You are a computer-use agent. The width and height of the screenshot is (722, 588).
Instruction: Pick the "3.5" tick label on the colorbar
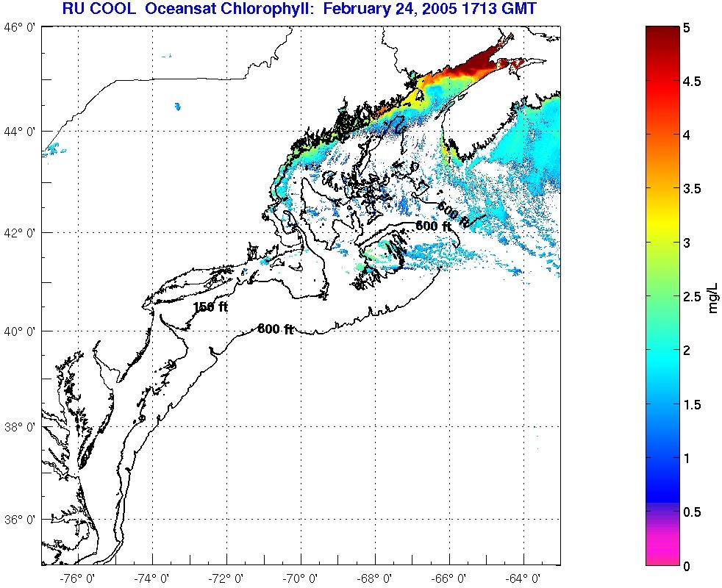click(692, 189)
